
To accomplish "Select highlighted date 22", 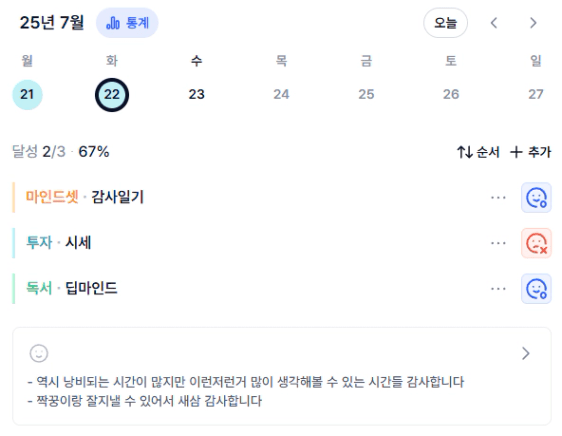I will pos(112,95).
